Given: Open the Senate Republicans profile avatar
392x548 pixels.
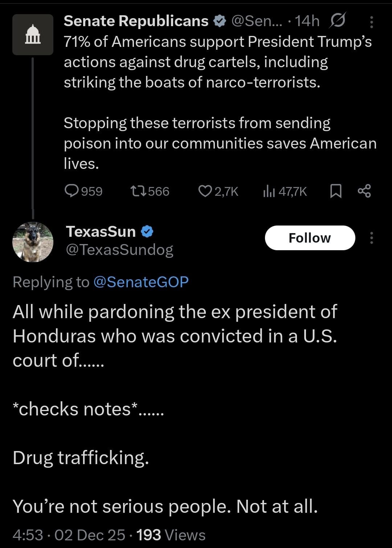Looking at the screenshot, I should 33,35.
